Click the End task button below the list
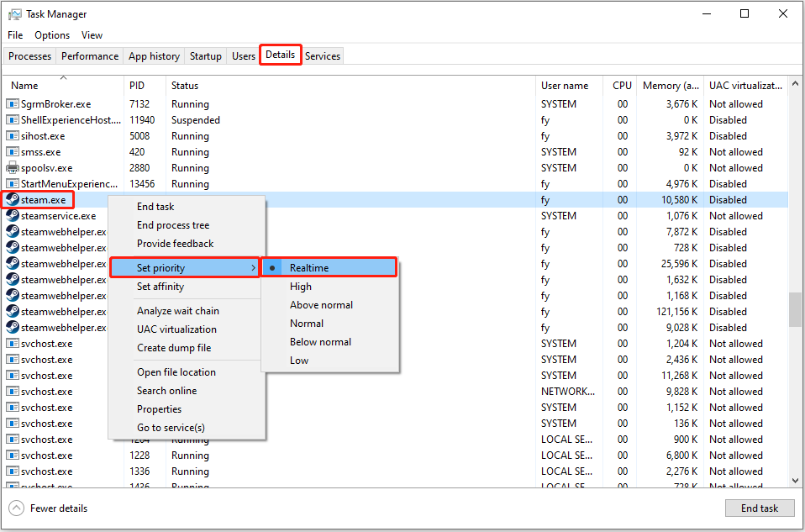805x532 pixels. pos(760,508)
